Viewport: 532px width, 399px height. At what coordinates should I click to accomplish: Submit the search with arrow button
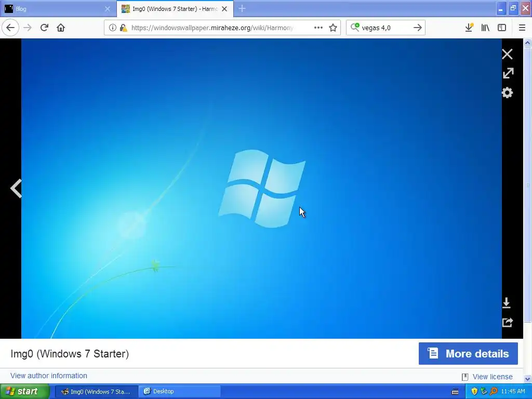(418, 28)
